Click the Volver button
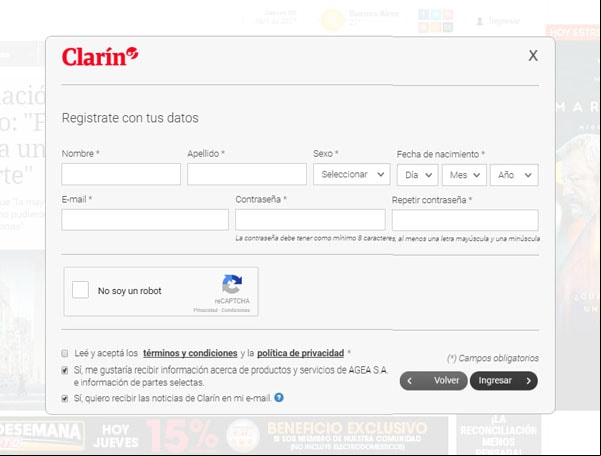The height and width of the screenshot is (456, 601). click(x=434, y=381)
